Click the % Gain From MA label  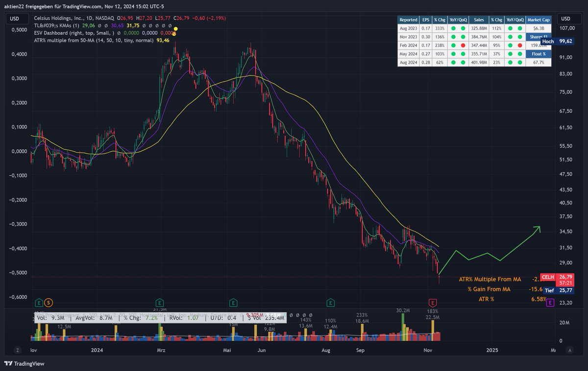[489, 289]
